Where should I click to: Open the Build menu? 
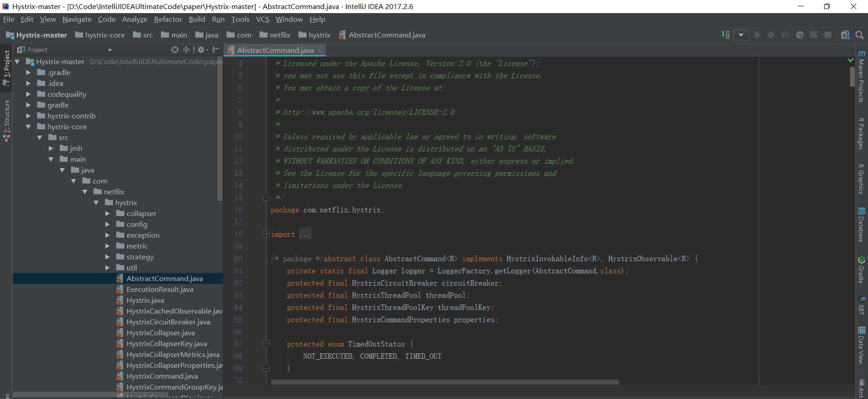pyautogui.click(x=197, y=19)
